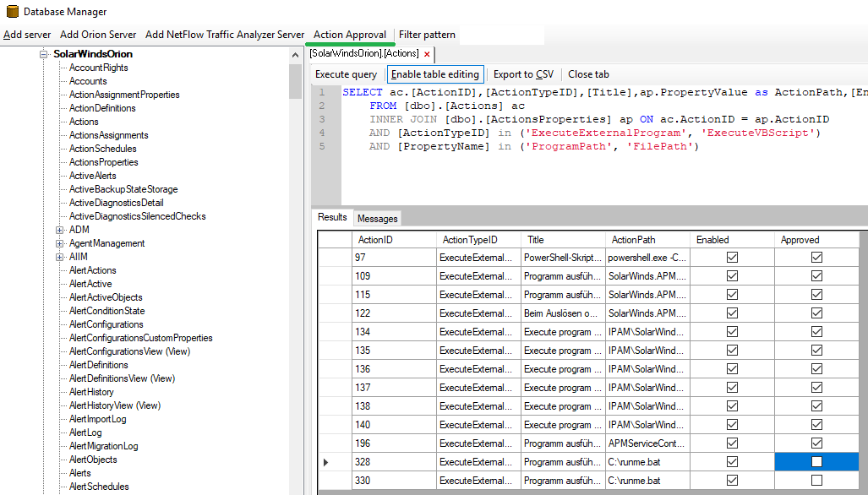Image resolution: width=868 pixels, height=495 pixels.
Task: Click the Execute query button
Action: tap(347, 74)
